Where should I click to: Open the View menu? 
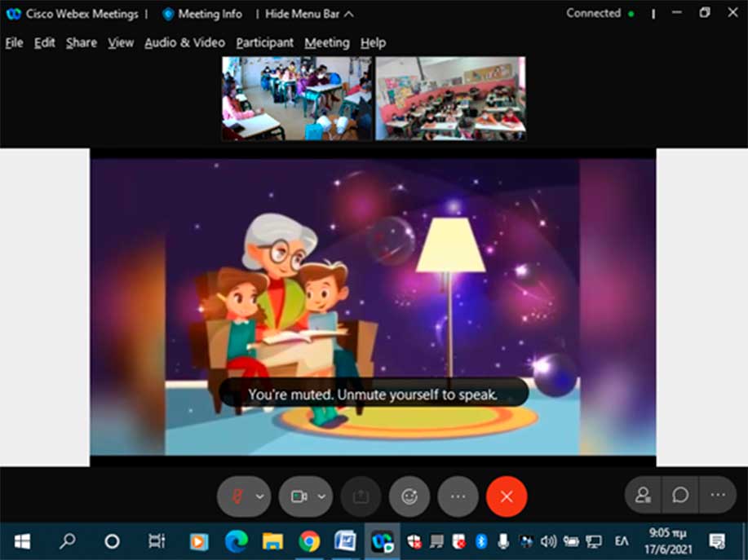pos(121,43)
